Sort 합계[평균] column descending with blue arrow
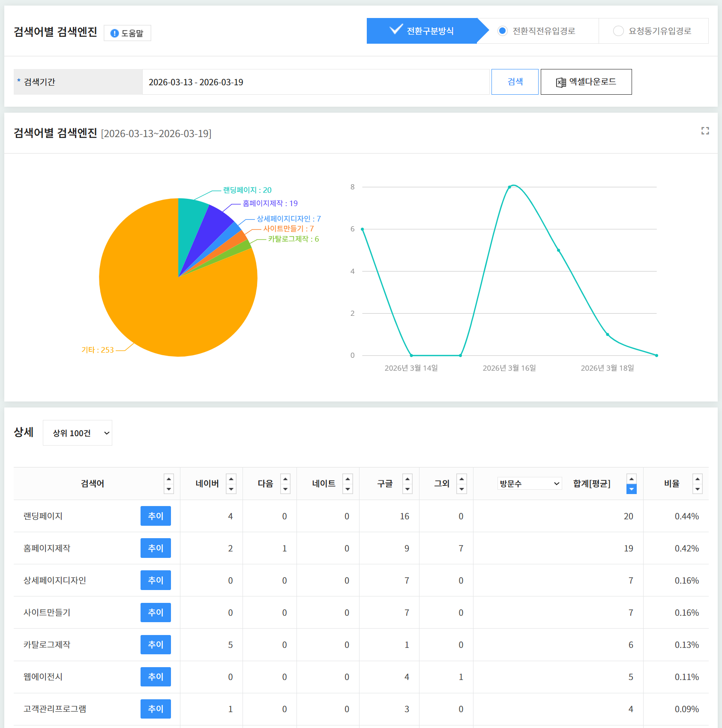This screenshot has height=728, width=722. [x=631, y=489]
